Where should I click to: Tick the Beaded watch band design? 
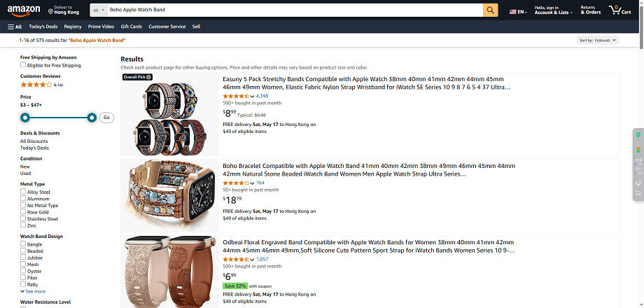(x=23, y=251)
